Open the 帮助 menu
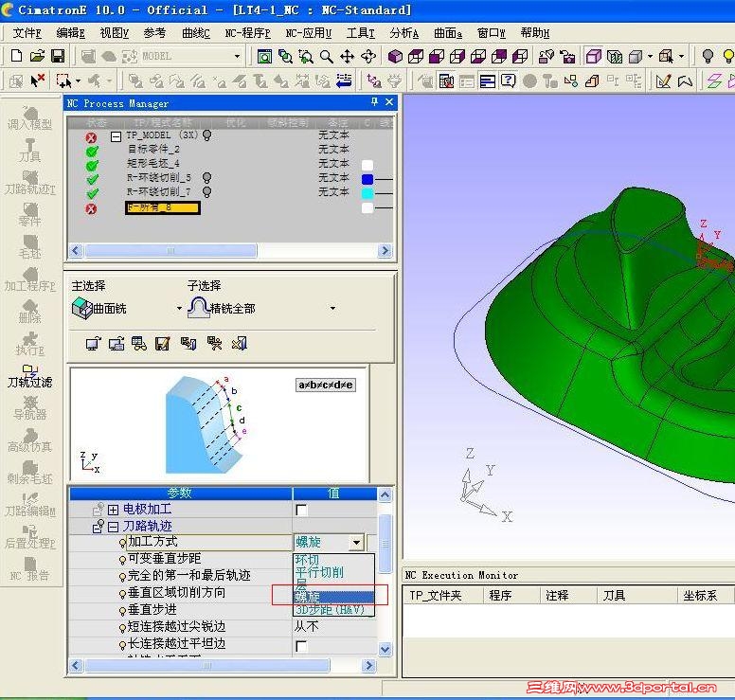The image size is (735, 700). pos(535,33)
